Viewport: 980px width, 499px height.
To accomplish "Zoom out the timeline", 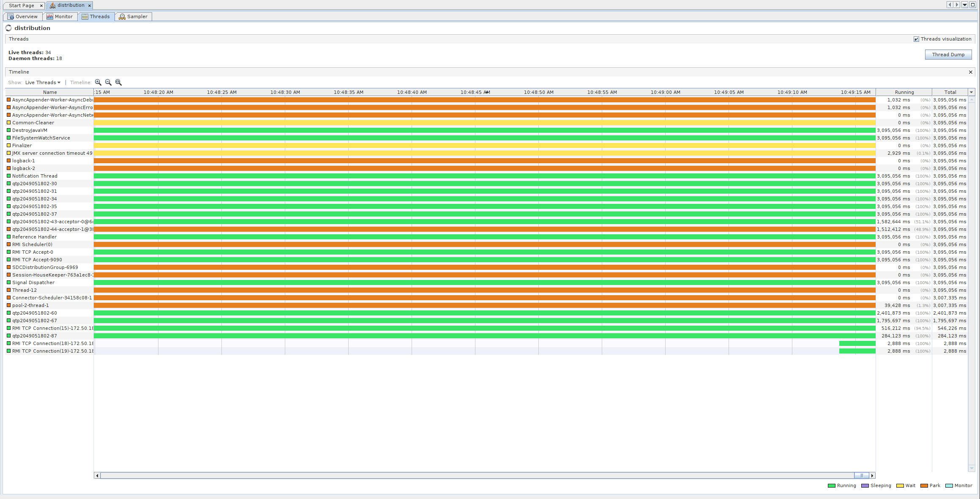I will 108,82.
